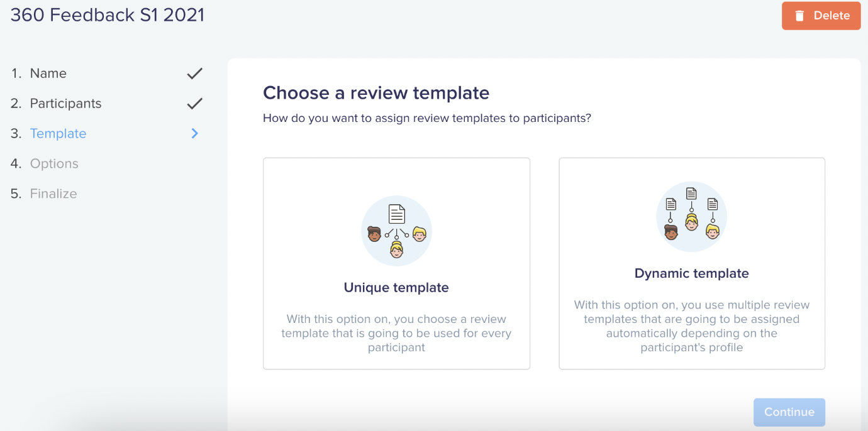Screen dimensions: 868x431
Task: Click the 360 Feedback S1 2021 title
Action: coord(108,15)
